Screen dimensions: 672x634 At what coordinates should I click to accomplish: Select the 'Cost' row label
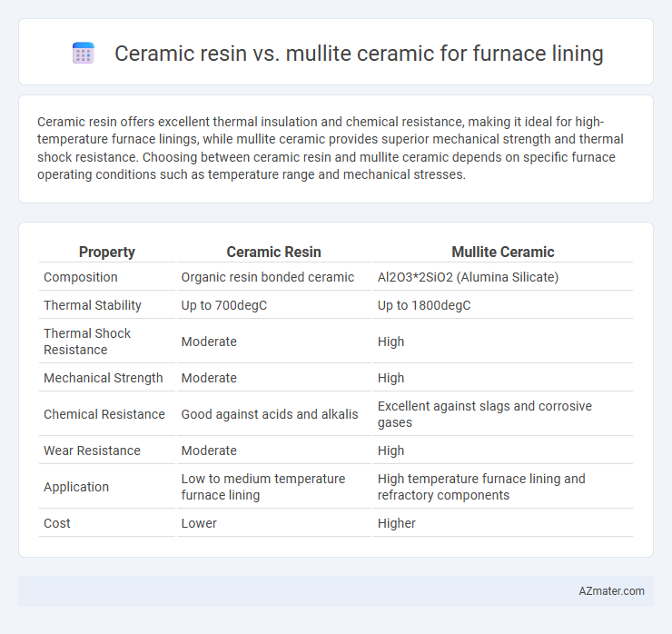[x=57, y=523]
